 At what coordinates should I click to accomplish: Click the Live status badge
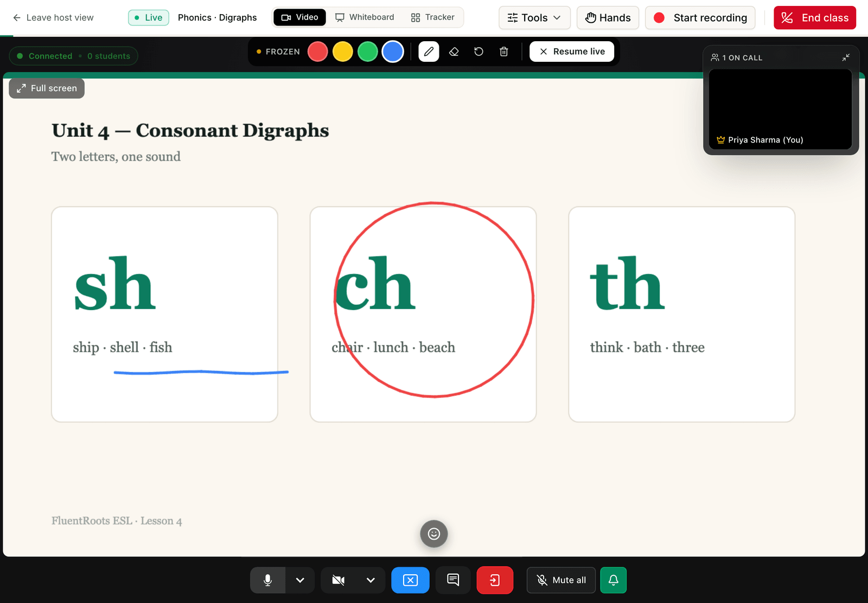tap(149, 18)
